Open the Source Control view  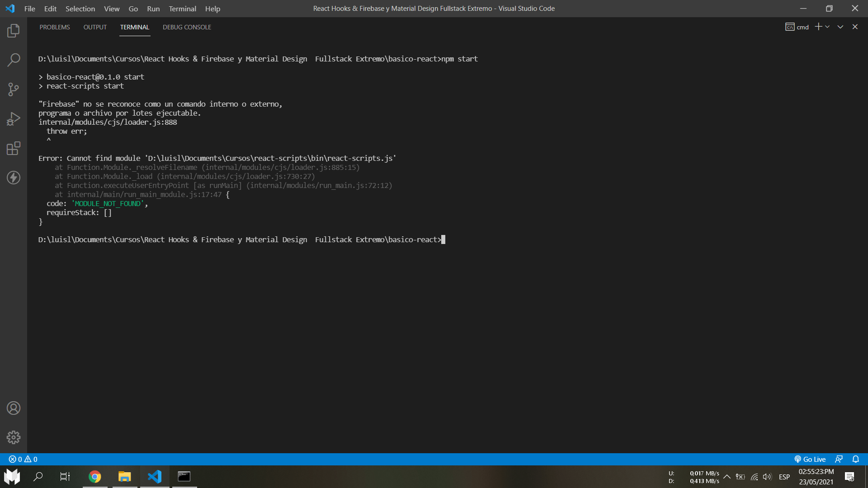tap(14, 89)
